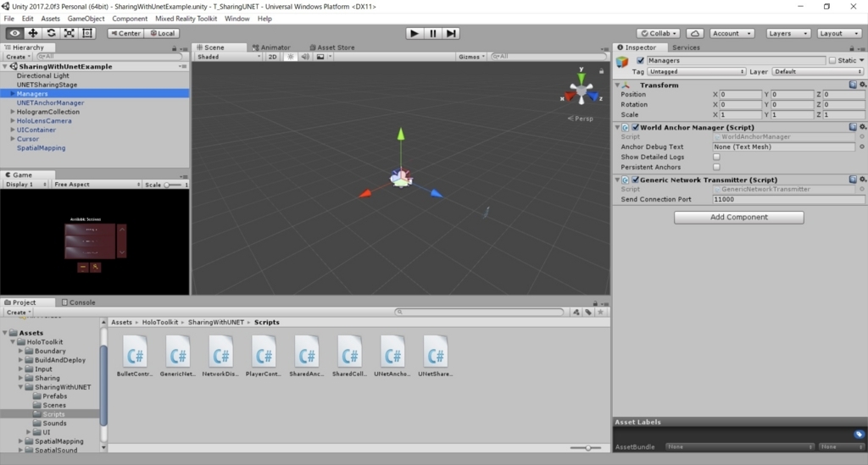Screen dimensions: 868x465
Task: Expand HoloLensCamera in Hierarchy
Action: tap(12, 120)
